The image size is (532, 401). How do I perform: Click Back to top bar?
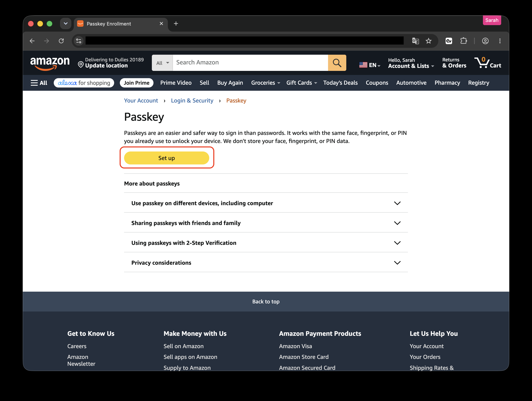click(x=266, y=302)
